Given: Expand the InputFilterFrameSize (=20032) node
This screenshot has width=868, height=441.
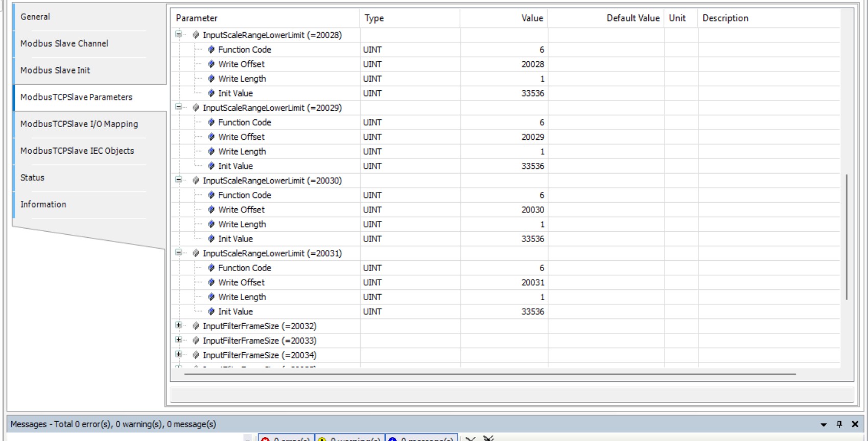Looking at the screenshot, I should click(x=178, y=326).
